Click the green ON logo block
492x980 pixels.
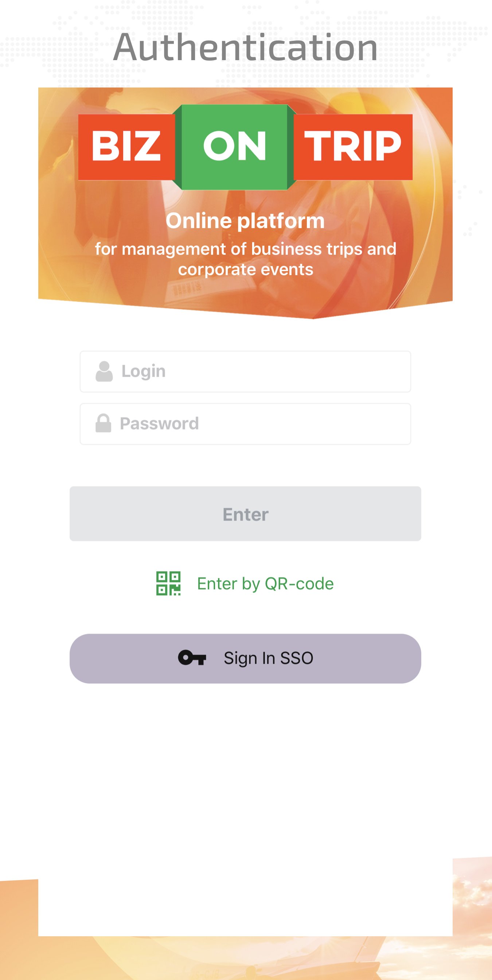[x=234, y=147]
